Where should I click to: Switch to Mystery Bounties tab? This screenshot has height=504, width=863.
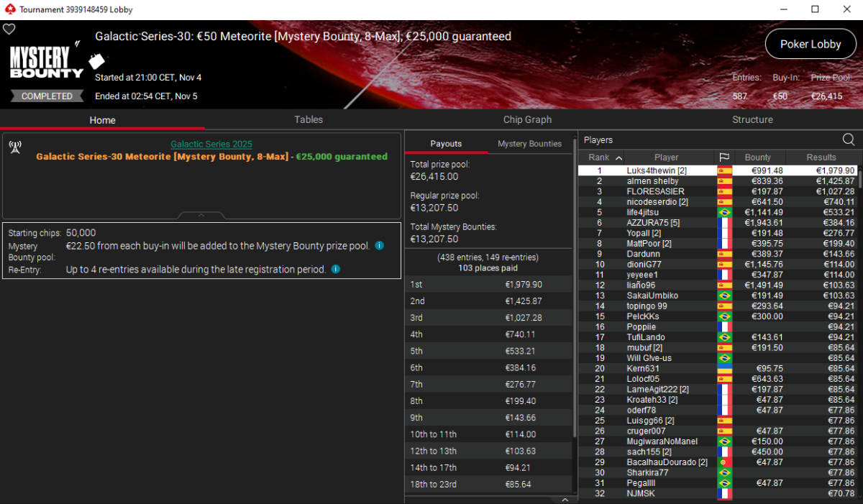tap(529, 144)
